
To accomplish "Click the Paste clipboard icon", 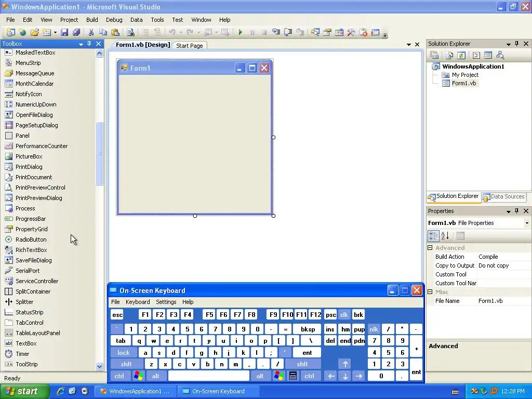I will click(x=115, y=32).
